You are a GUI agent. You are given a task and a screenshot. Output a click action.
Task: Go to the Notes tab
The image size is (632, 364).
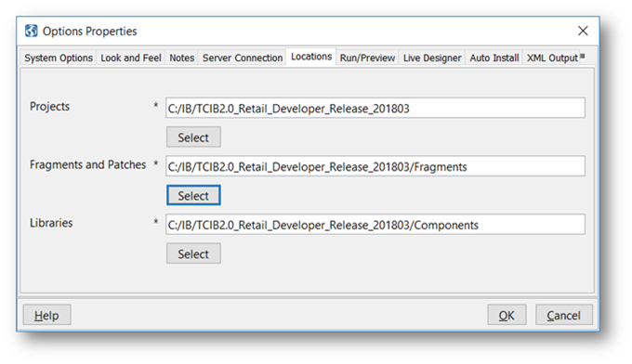(x=182, y=58)
